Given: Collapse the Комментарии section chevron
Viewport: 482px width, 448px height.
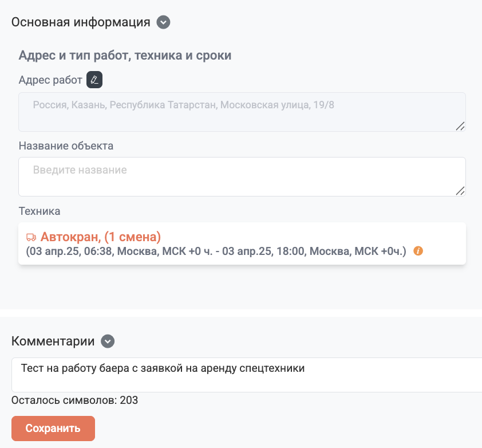Looking at the screenshot, I should click(108, 341).
